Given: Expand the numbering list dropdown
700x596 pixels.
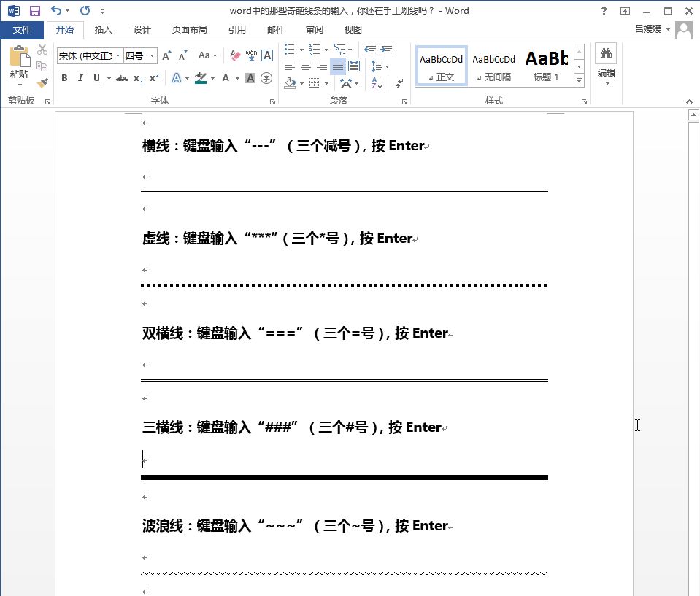Looking at the screenshot, I should click(x=327, y=50).
